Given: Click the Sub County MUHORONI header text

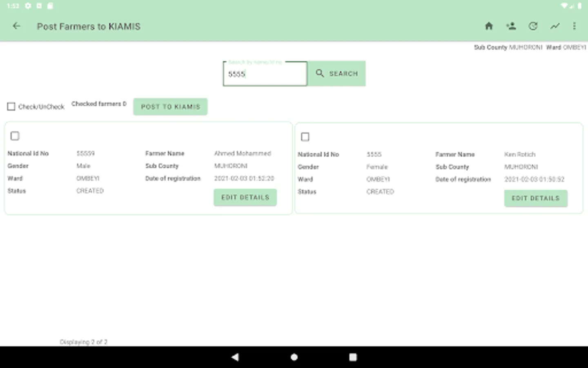Looking at the screenshot, I should pos(508,47).
